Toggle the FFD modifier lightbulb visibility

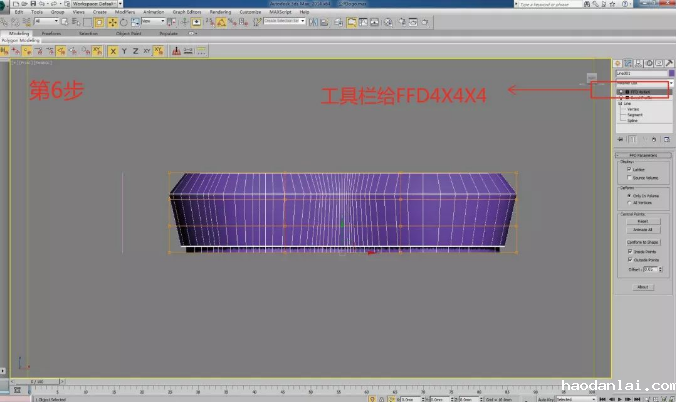coord(621,92)
